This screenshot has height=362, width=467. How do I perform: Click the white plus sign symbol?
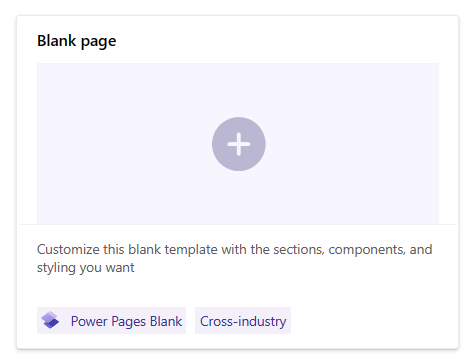[x=239, y=144]
